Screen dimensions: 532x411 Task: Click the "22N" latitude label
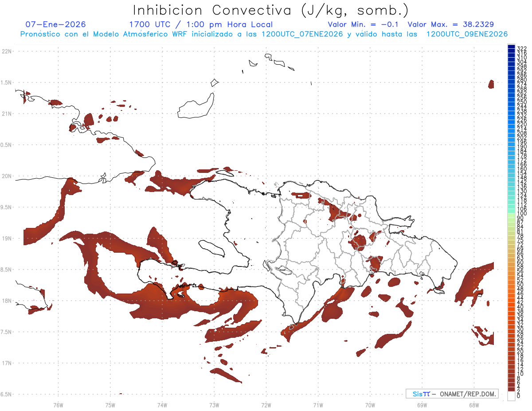coord(6,51)
